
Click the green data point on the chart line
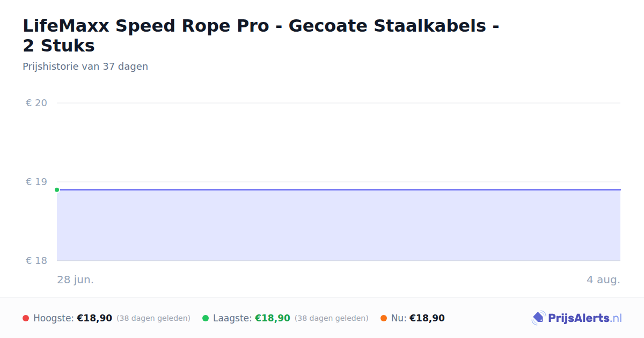(x=57, y=189)
